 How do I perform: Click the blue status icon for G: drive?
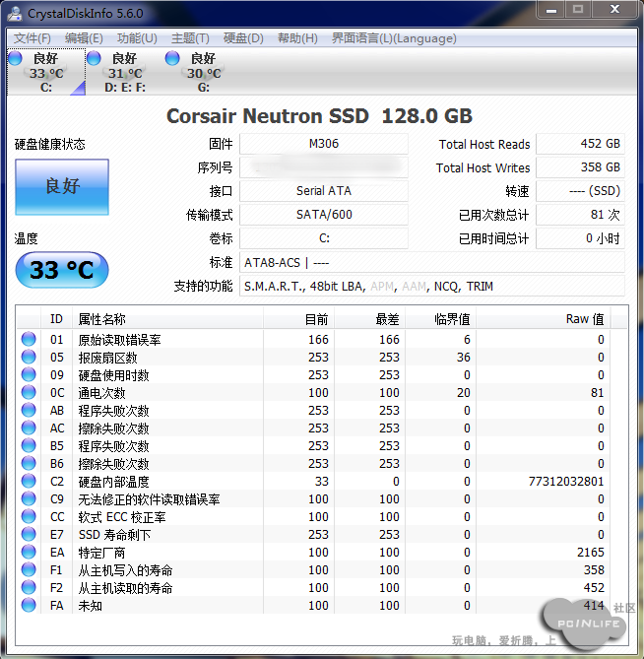(x=172, y=58)
